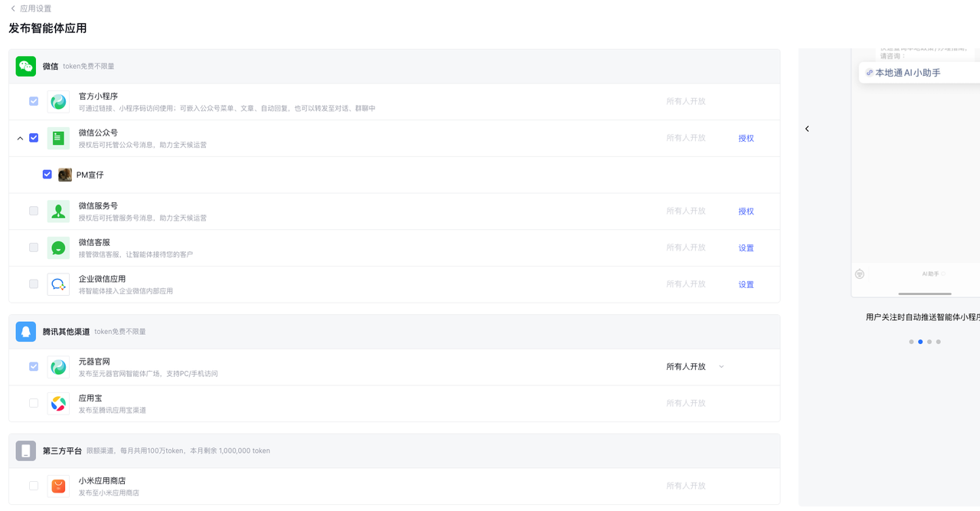Screen dimensions: 980x511
Task: Click the 微信公众号 green document icon
Action: tap(58, 138)
